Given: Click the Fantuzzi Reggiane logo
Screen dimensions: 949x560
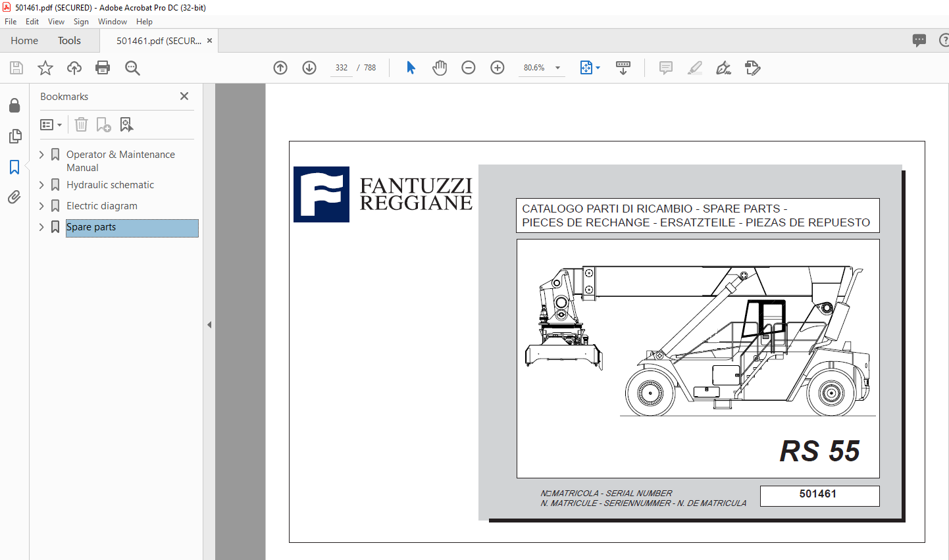Looking at the screenshot, I should (383, 194).
